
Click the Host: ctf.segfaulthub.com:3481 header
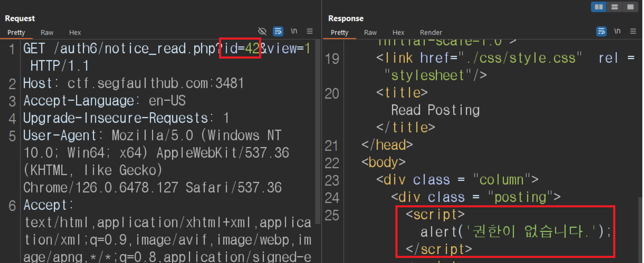pos(134,83)
